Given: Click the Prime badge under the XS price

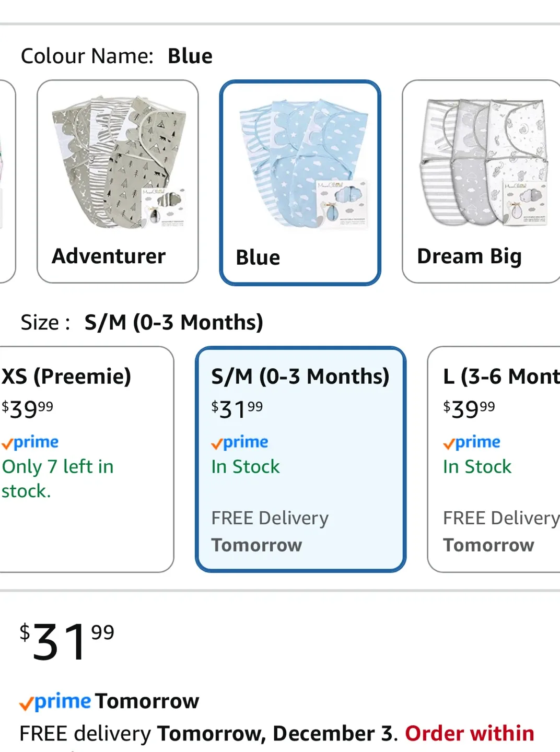Looking at the screenshot, I should pos(30,442).
